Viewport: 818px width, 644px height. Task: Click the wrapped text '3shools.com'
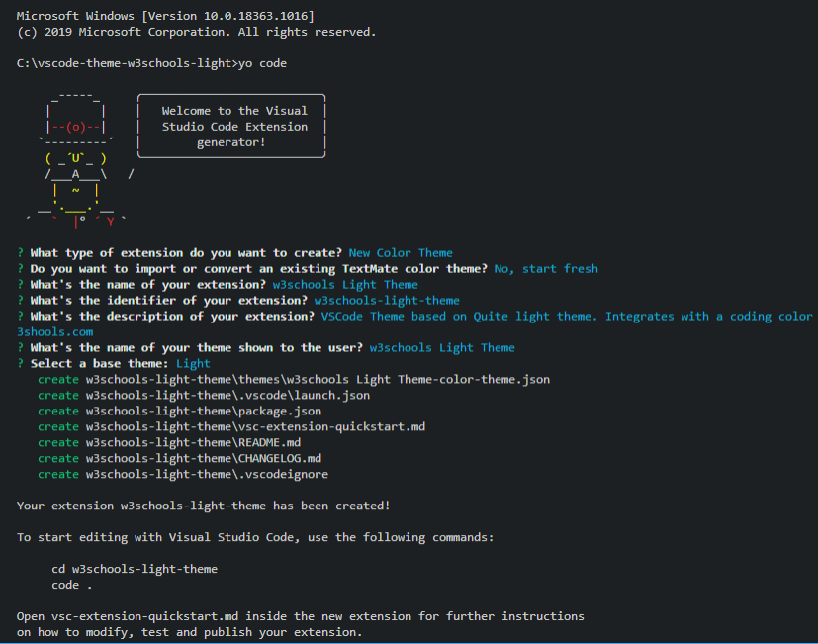click(54, 332)
